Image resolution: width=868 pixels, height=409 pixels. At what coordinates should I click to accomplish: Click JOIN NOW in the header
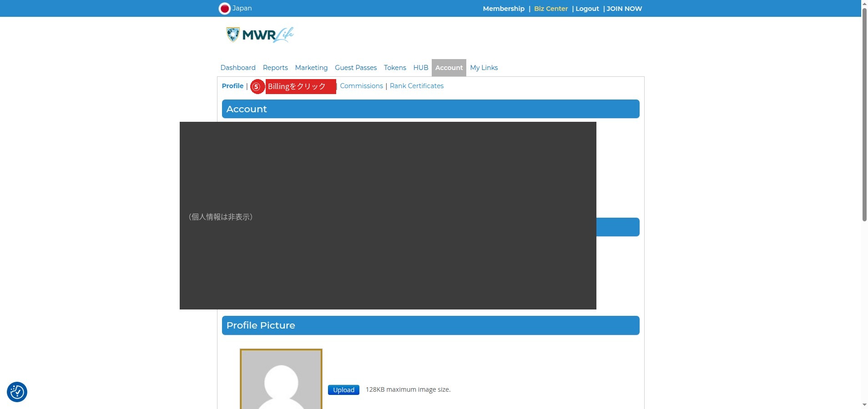coord(624,9)
